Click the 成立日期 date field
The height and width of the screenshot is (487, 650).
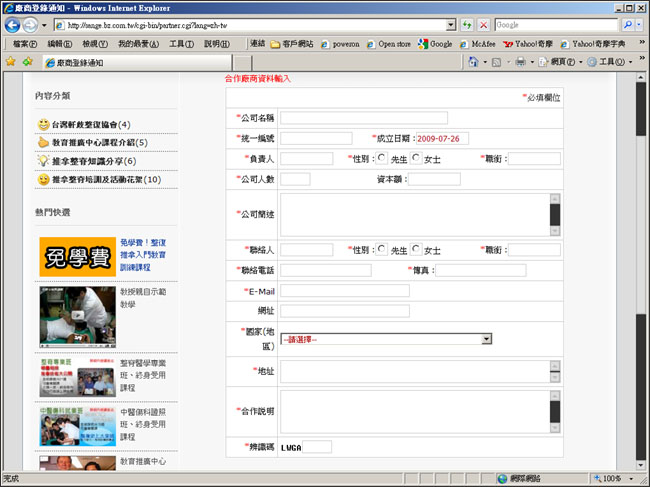pyautogui.click(x=442, y=138)
